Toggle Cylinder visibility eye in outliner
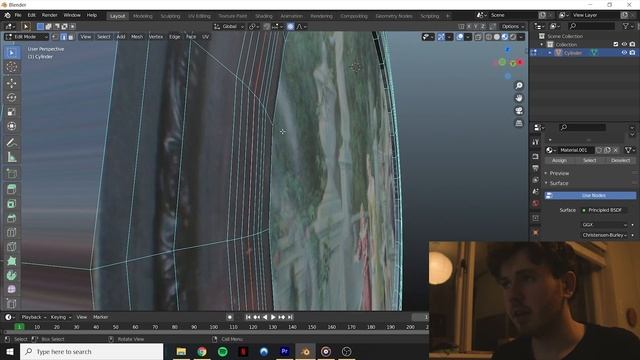Screen dimensions: 640x360 click(624, 53)
